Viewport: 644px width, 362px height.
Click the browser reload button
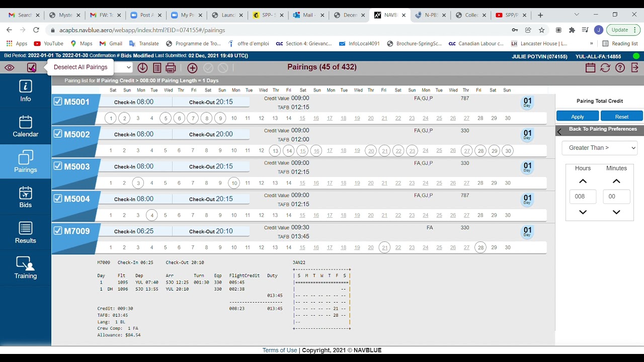click(36, 30)
